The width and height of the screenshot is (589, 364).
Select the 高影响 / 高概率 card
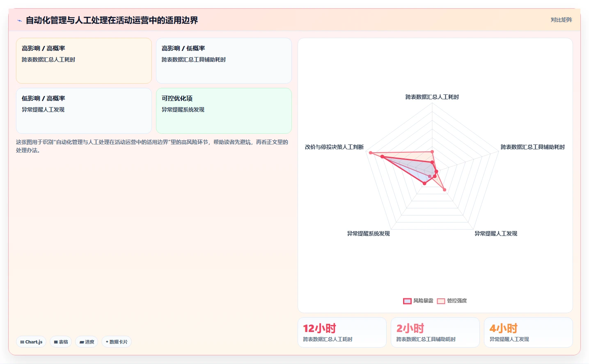84,61
